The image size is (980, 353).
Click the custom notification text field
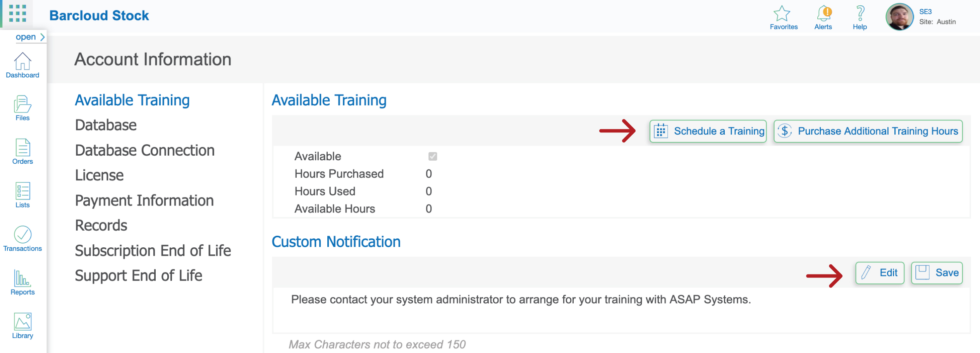(621, 310)
